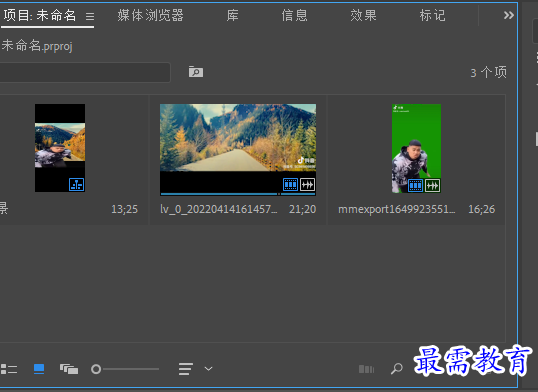Image resolution: width=538 pixels, height=392 pixels.
Task: Switch to icon view
Action: click(39, 369)
